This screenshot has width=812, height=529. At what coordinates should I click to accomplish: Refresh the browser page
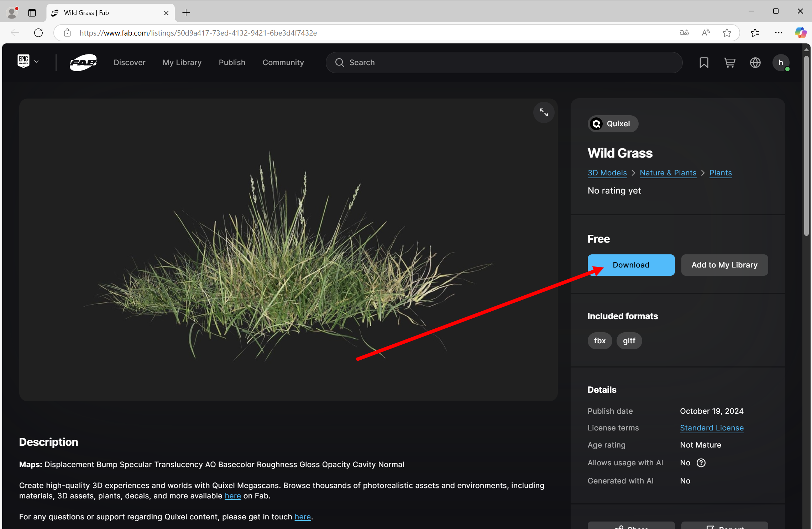38,33
